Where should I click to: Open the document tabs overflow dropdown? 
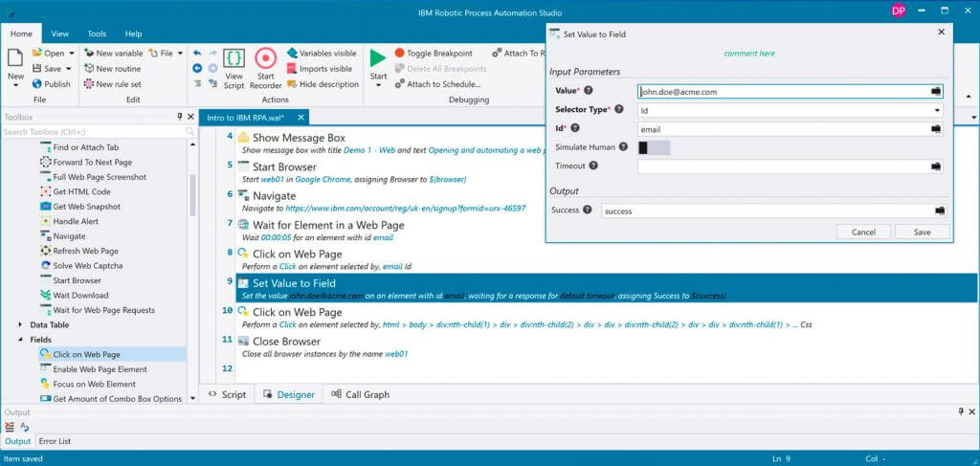point(973,118)
